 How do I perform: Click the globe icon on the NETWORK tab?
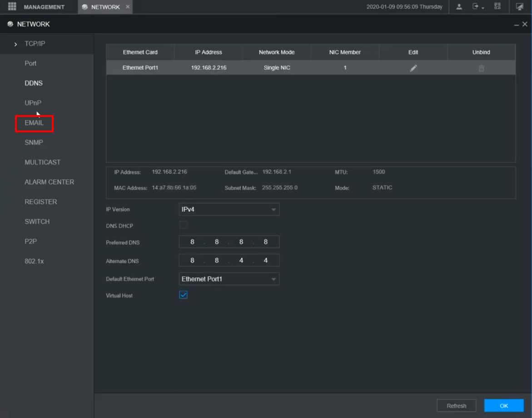click(x=85, y=7)
